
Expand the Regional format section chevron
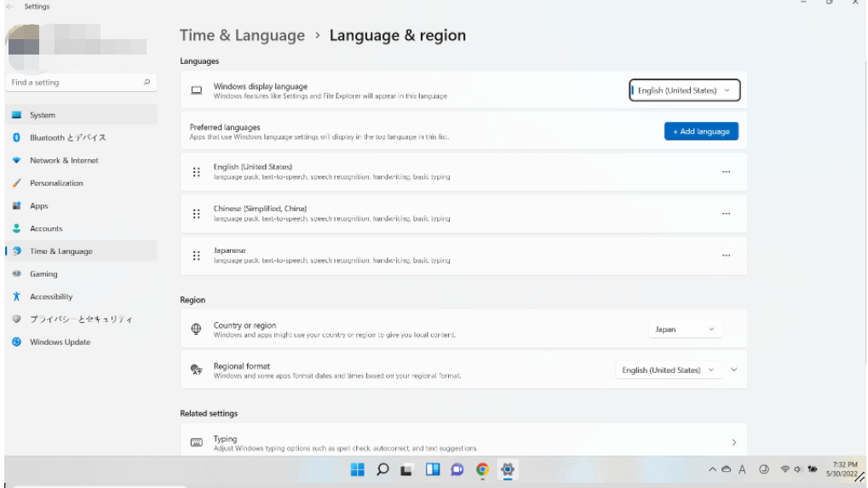click(x=733, y=370)
